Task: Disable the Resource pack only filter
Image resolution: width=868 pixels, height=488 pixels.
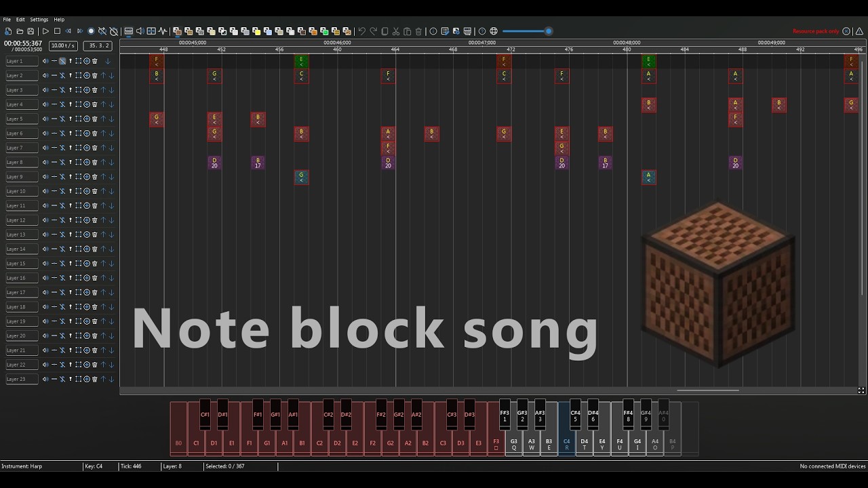Action: [x=846, y=31]
